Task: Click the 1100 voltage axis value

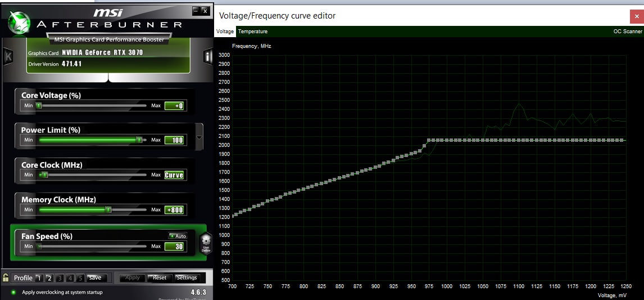Action: point(519,286)
